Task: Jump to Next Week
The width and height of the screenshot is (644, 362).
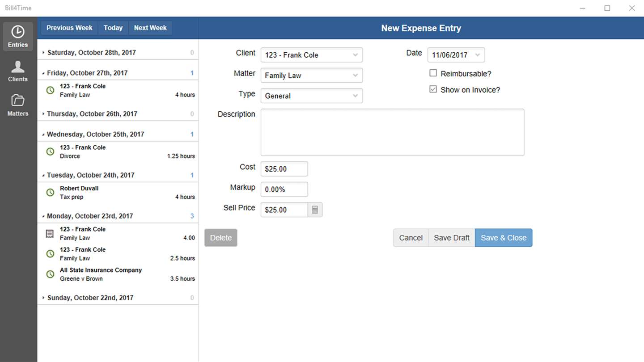Action: tap(150, 28)
